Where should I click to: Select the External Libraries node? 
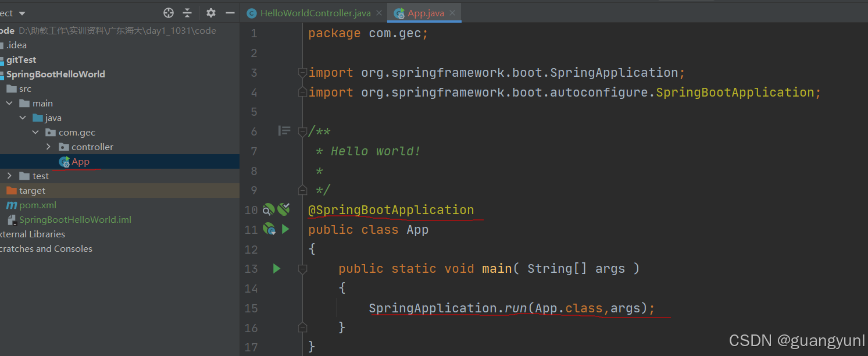pyautogui.click(x=33, y=234)
